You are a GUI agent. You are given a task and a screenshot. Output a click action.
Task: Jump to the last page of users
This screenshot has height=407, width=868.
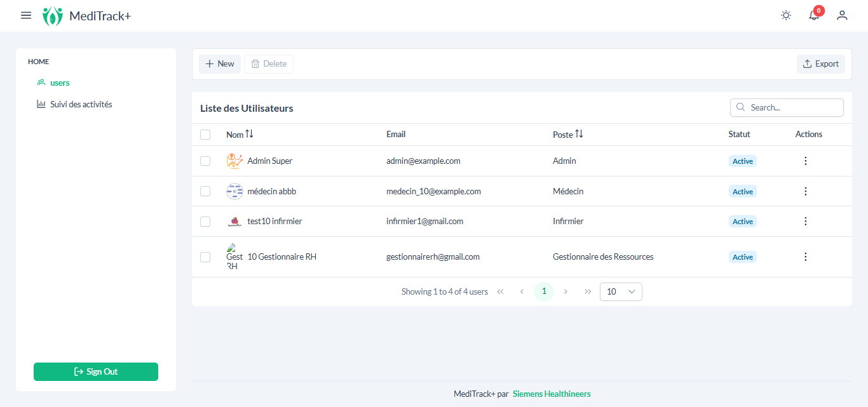[x=588, y=291]
